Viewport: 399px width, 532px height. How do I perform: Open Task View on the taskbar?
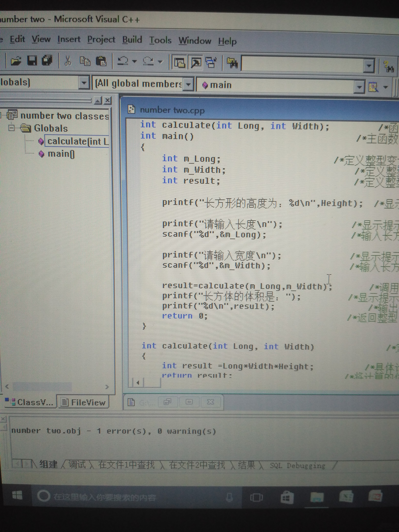pyautogui.click(x=256, y=497)
